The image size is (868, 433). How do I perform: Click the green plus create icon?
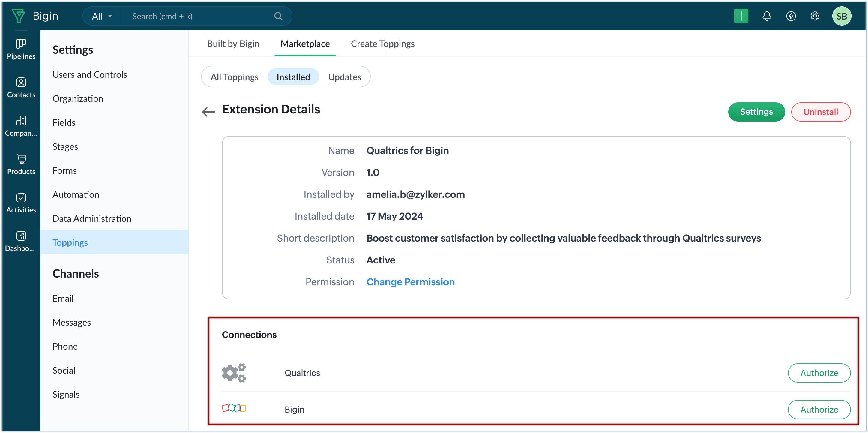coord(741,16)
